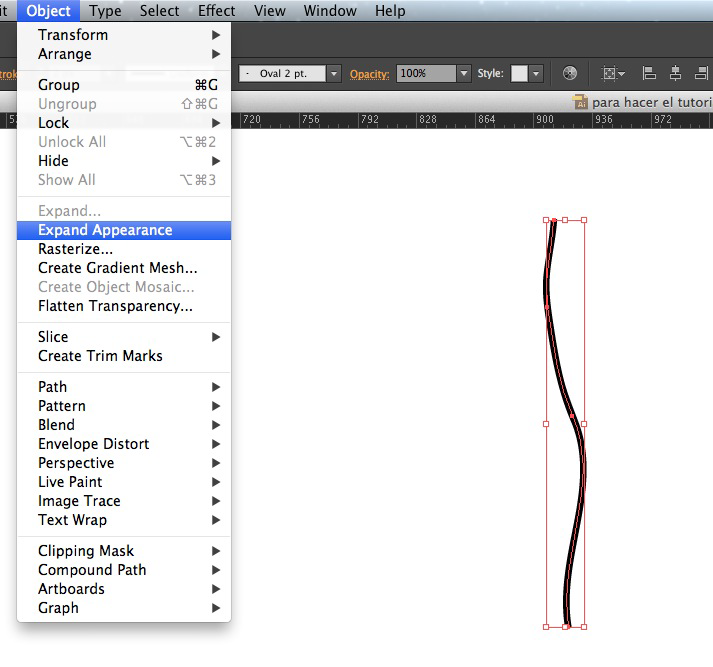This screenshot has height=667, width=713.
Task: Click the Align To selection icon
Action: (613, 73)
